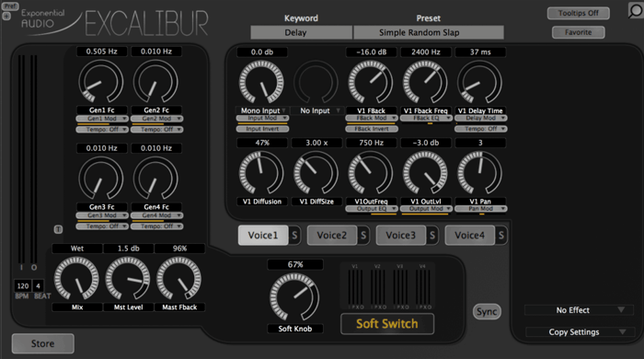Screen dimensions: 644x359
Task: Click the Mast Fback knob
Action: tap(179, 279)
